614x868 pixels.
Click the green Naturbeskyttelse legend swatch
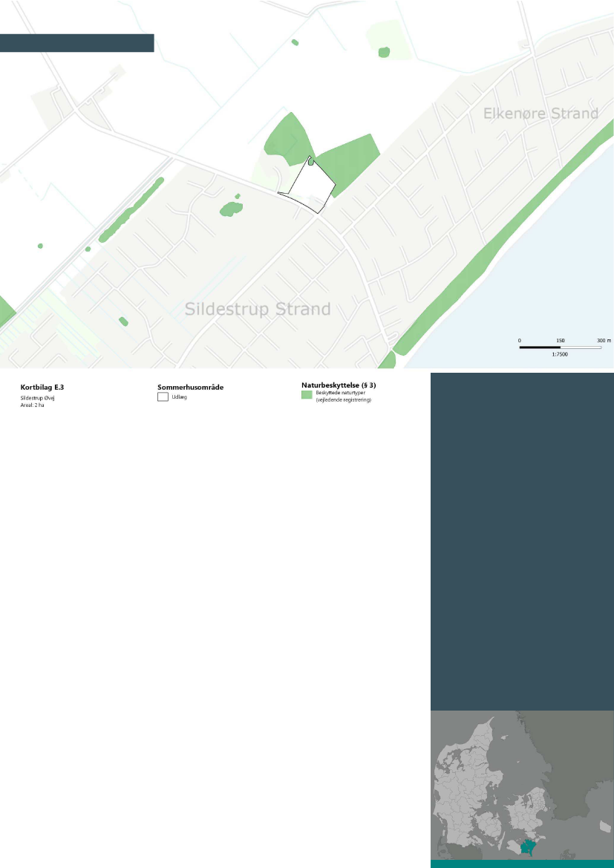tap(307, 396)
